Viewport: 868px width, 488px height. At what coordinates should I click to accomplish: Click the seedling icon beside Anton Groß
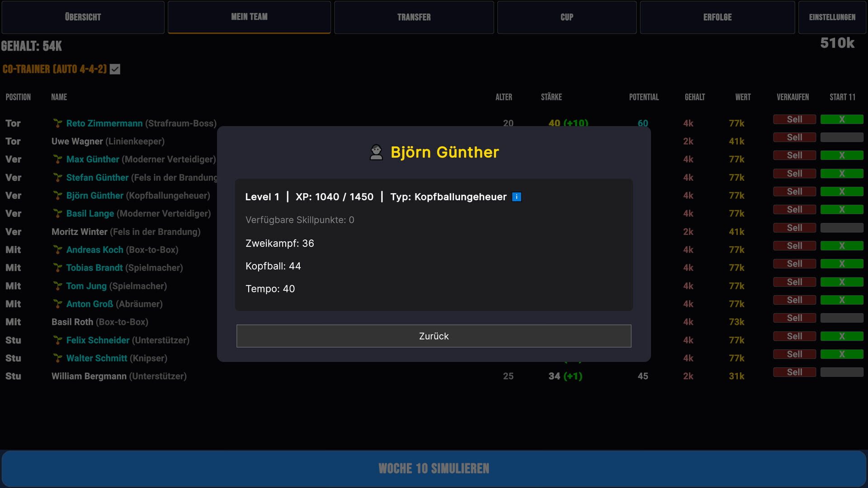click(58, 304)
